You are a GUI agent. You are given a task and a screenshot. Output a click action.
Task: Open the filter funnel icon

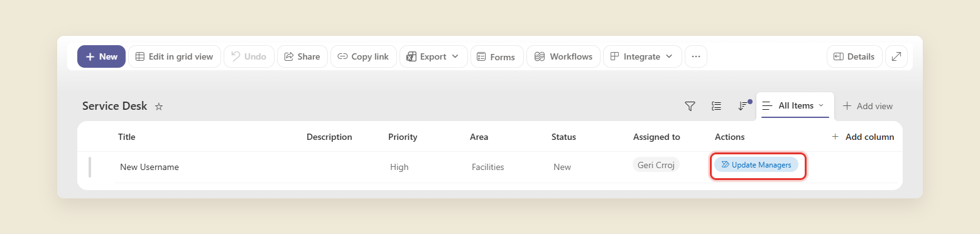690,106
